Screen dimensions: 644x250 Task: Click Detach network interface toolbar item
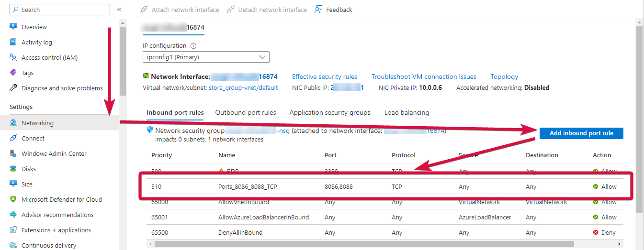[267, 10]
